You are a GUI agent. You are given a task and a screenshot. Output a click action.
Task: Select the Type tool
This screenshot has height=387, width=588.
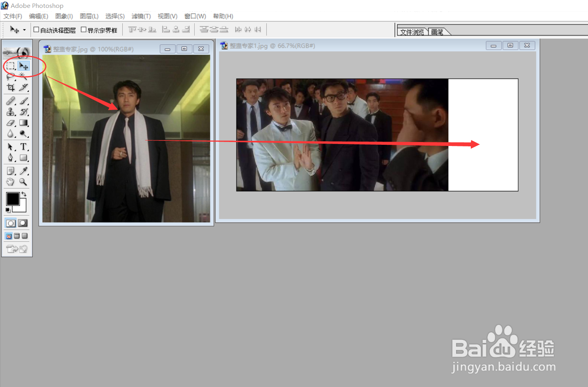(24, 147)
